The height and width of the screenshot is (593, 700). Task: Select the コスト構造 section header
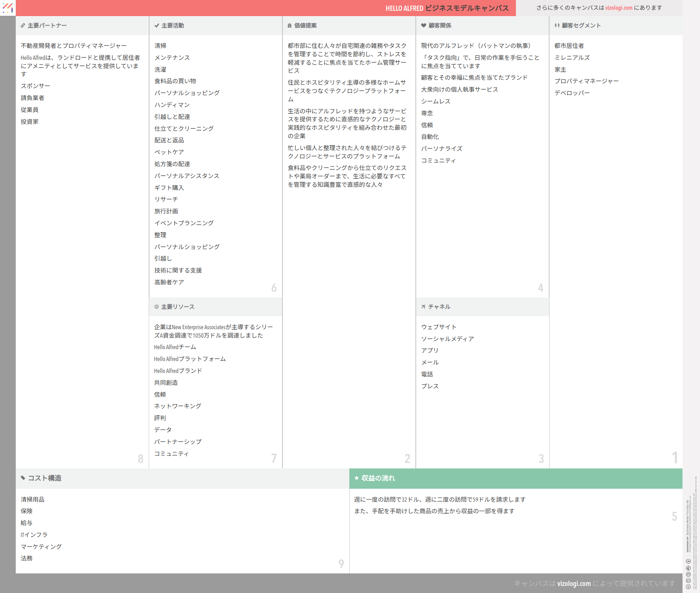coord(182,478)
